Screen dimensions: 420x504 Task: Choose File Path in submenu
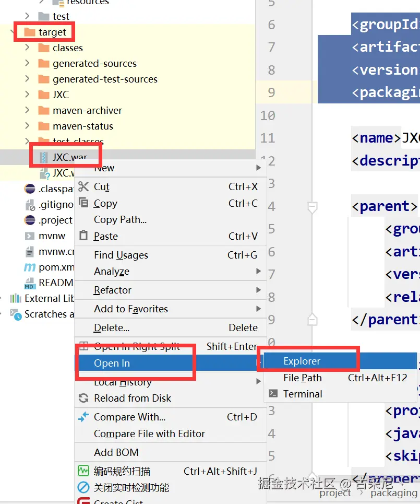pyautogui.click(x=340, y=378)
